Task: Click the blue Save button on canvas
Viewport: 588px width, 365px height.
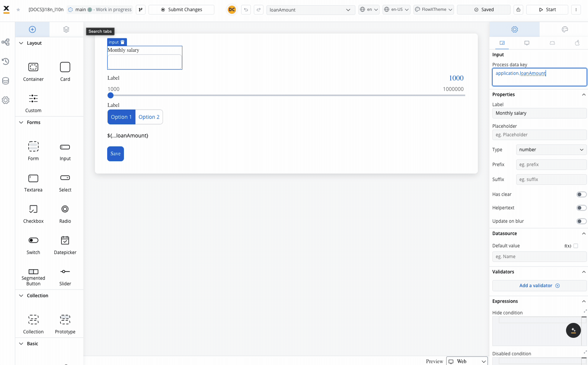Action: [x=115, y=154]
